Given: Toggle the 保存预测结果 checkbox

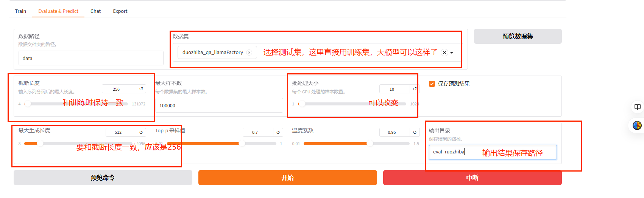Looking at the screenshot, I should click(x=432, y=84).
